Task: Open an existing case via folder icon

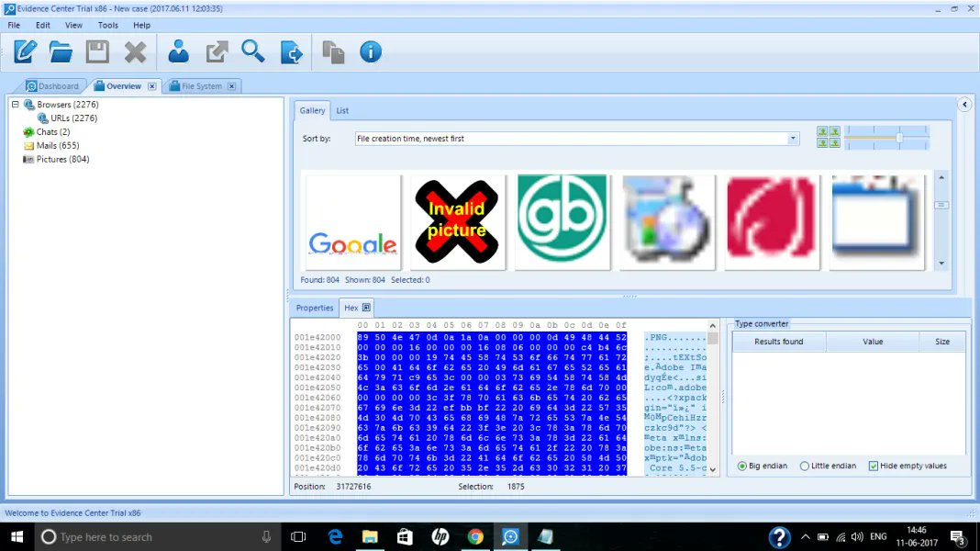Action: pos(61,51)
